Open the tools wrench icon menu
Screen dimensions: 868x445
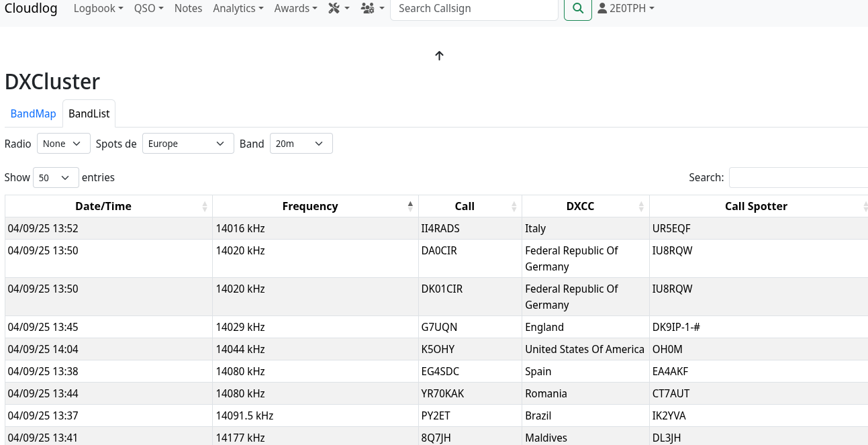pyautogui.click(x=338, y=9)
